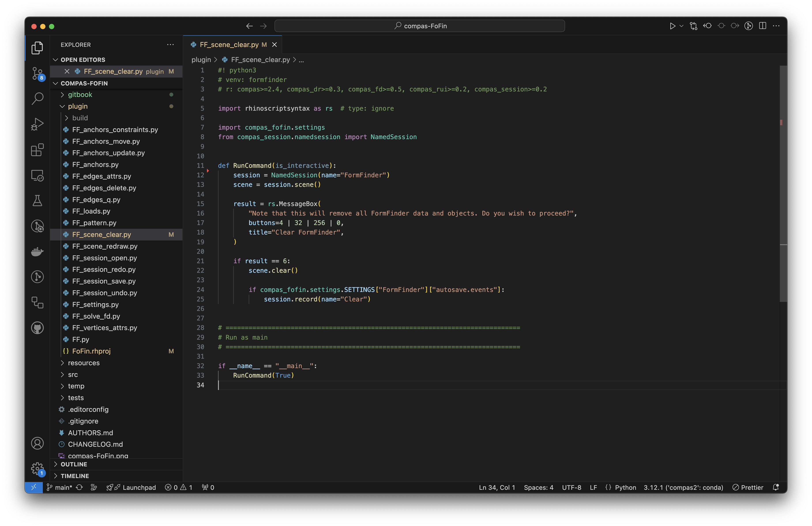This screenshot has height=526, width=812.
Task: Open FF_solve_fd.py in the file tree
Action: [96, 316]
